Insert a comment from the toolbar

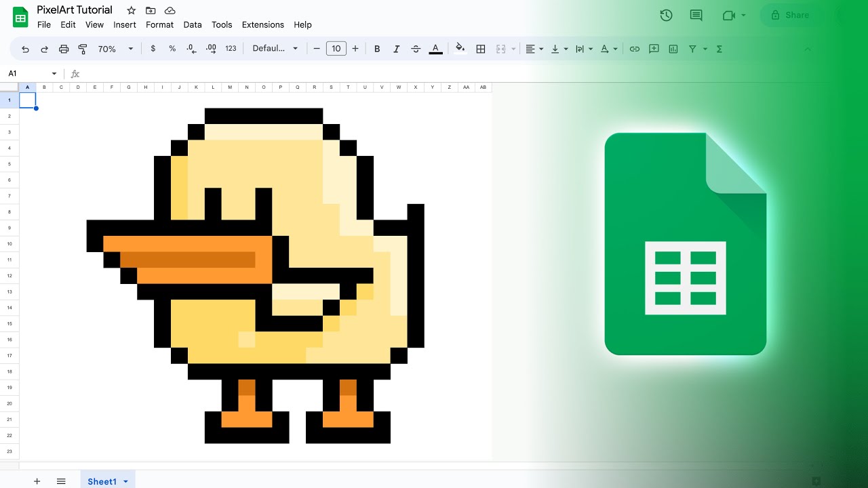pyautogui.click(x=654, y=49)
